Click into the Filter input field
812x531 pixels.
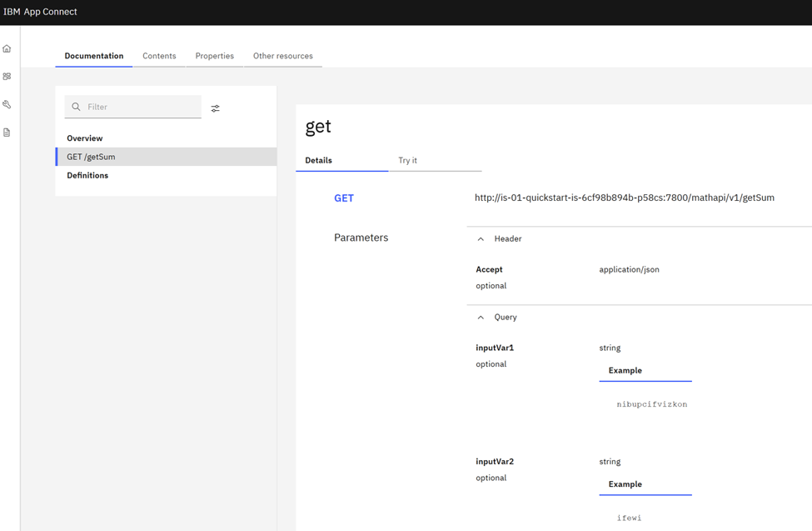coord(133,107)
